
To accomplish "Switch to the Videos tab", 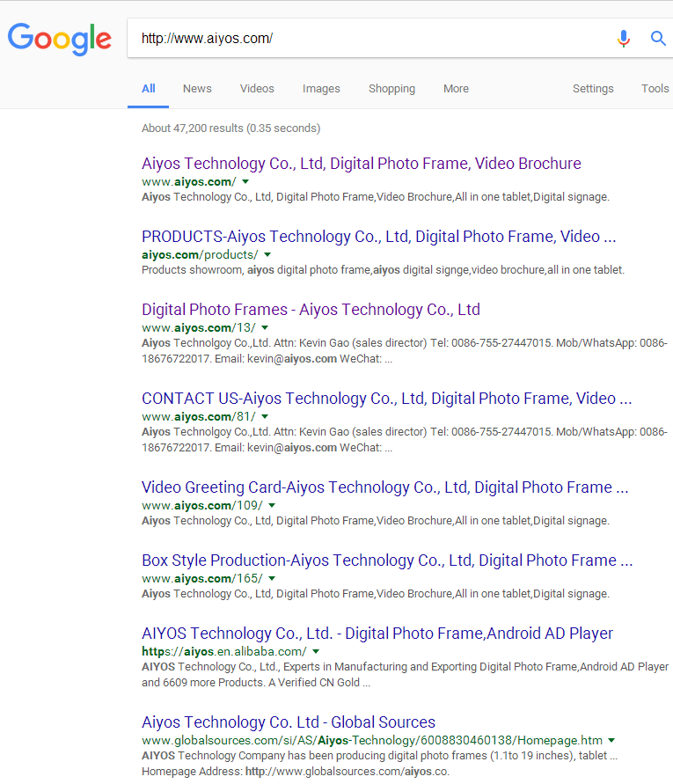I will [x=257, y=89].
